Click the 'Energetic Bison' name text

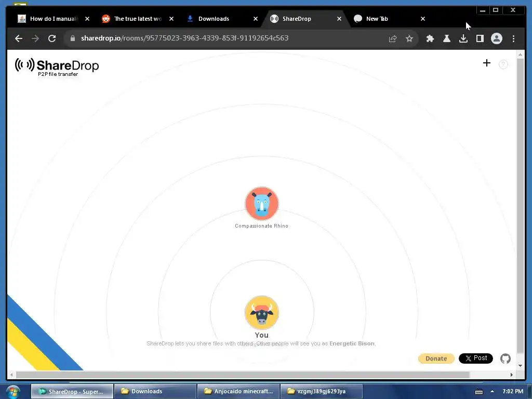pos(352,343)
